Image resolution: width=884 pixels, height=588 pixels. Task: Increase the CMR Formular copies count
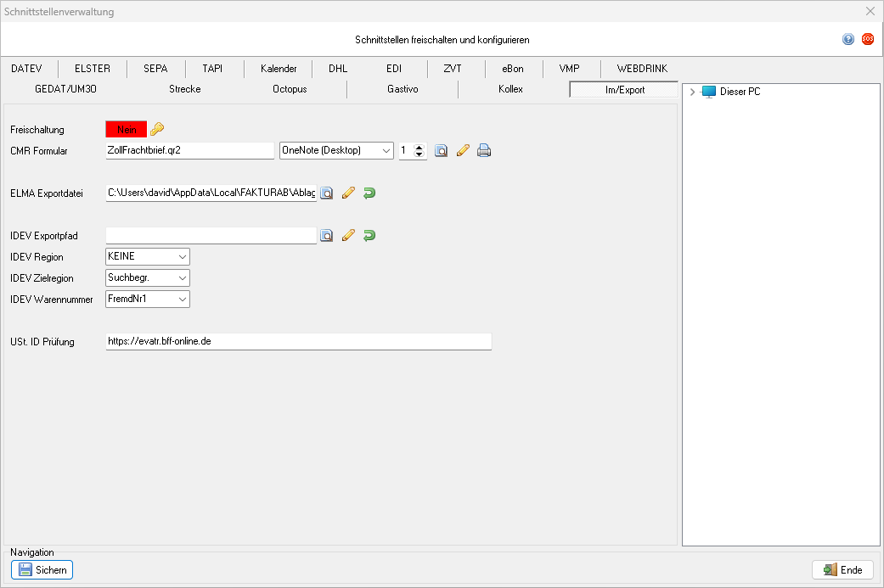pyautogui.click(x=419, y=147)
